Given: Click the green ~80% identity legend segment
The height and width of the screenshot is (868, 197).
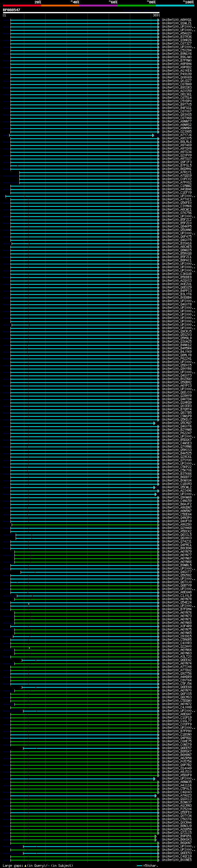Looking at the screenshot, I should [x=137, y=6].
